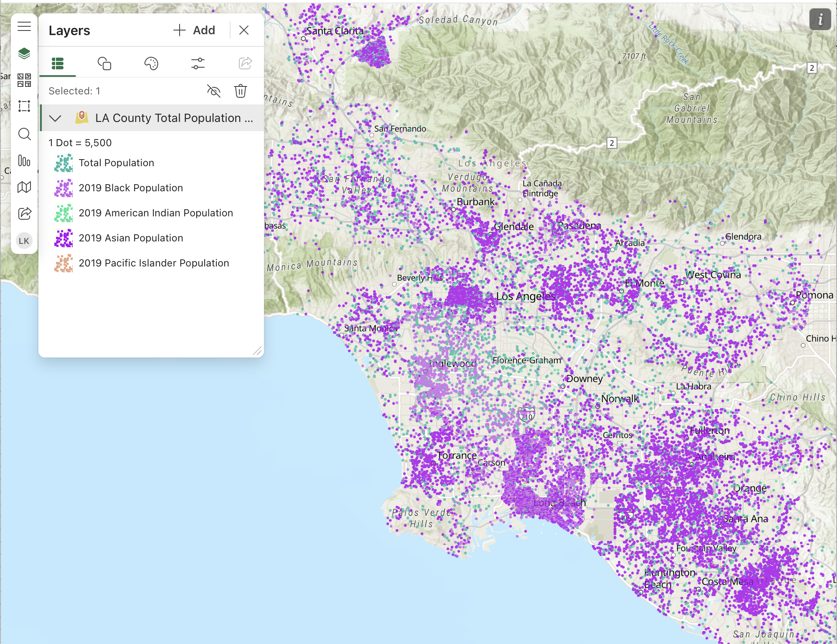This screenshot has width=837, height=644.
Task: Select the Search tool in the sidebar
Action: click(24, 134)
